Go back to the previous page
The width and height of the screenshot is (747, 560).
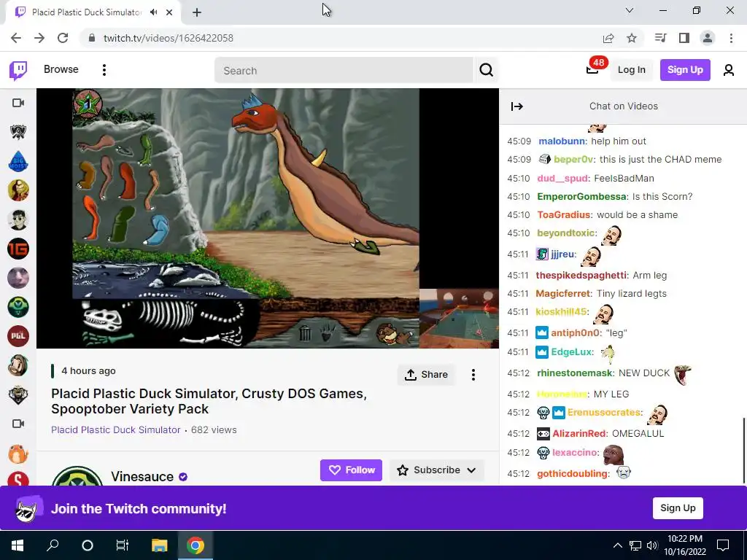[x=16, y=38]
